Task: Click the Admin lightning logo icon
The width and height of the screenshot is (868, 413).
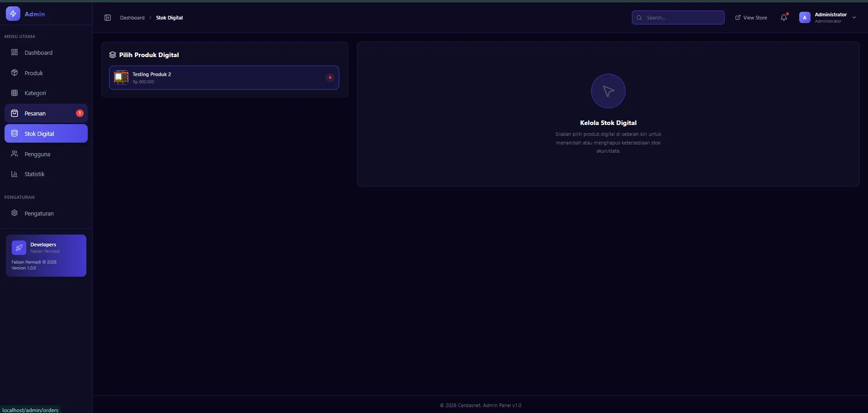Action: click(13, 14)
